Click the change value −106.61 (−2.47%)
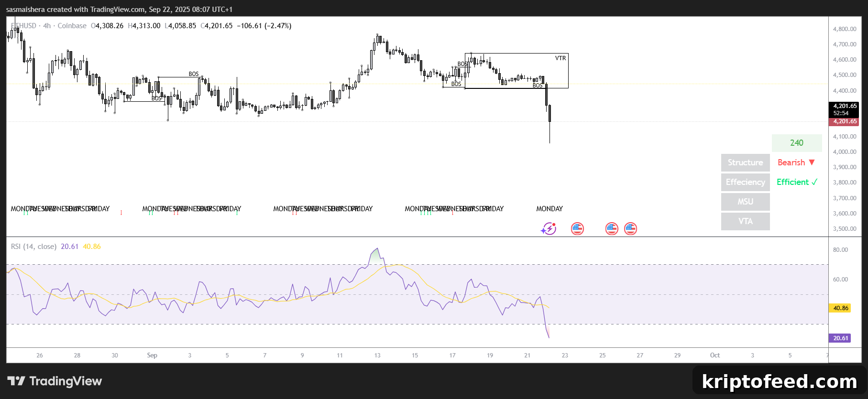868x399 pixels. [x=264, y=26]
